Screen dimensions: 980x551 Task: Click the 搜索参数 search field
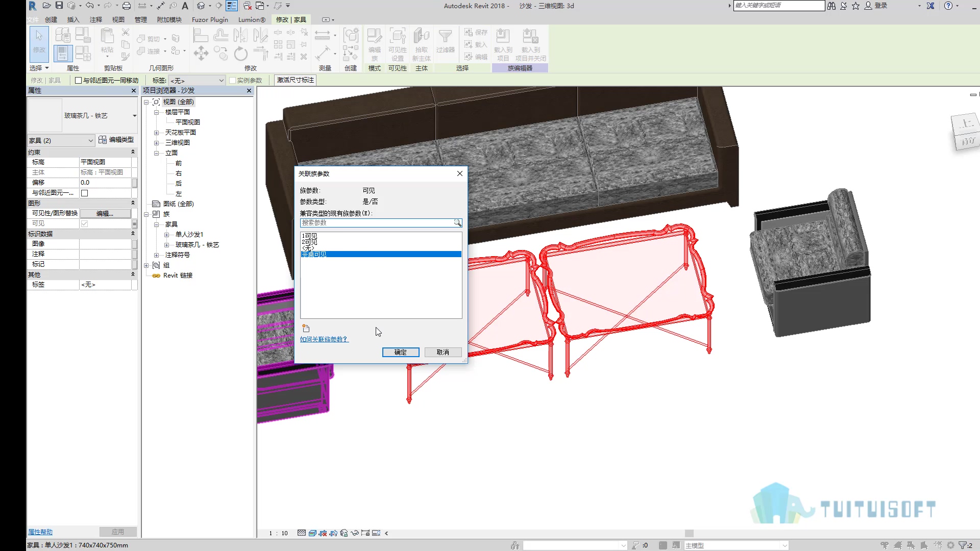point(377,223)
